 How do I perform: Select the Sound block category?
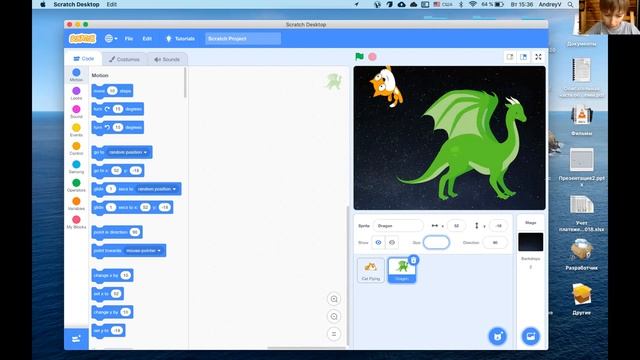point(76,112)
